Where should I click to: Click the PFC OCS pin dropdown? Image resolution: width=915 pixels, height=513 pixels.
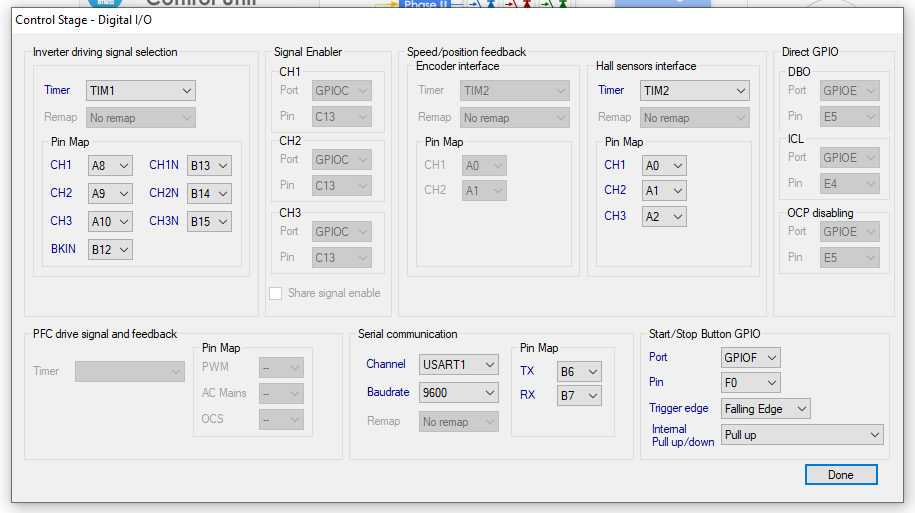pyautogui.click(x=281, y=419)
